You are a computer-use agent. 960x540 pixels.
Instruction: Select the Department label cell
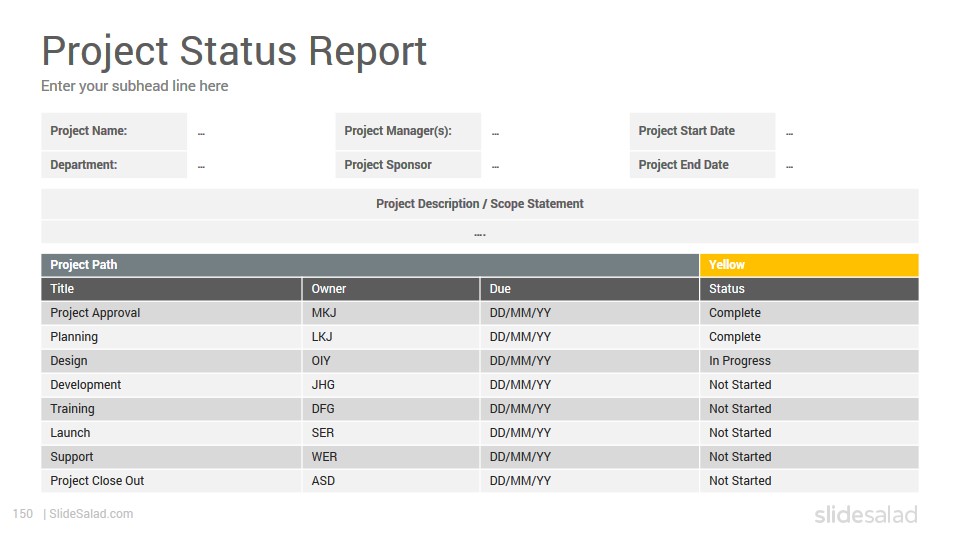(114, 165)
